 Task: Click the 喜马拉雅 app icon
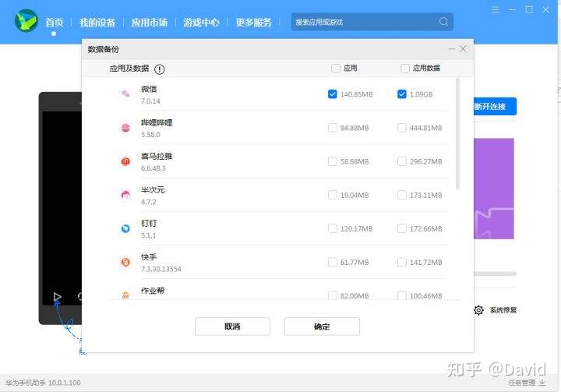(x=125, y=161)
